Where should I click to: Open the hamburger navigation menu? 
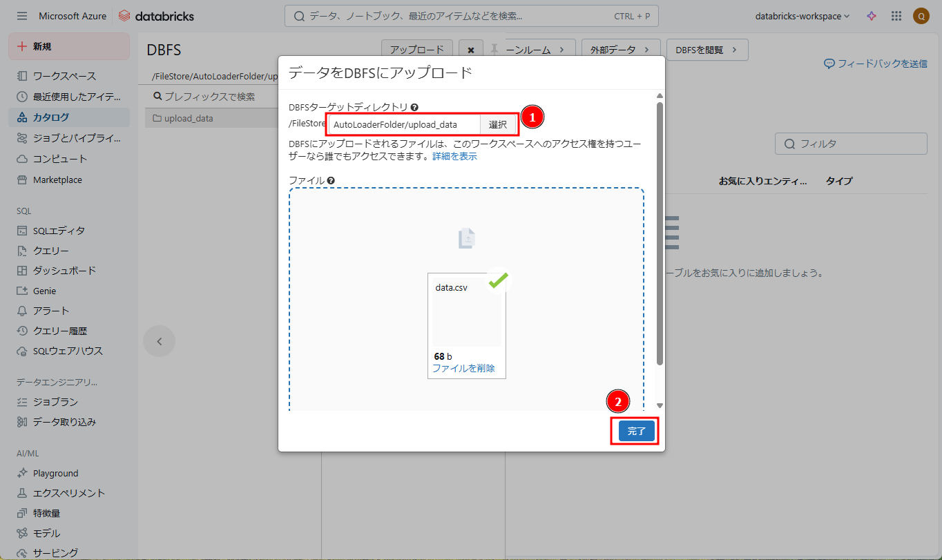(x=22, y=16)
